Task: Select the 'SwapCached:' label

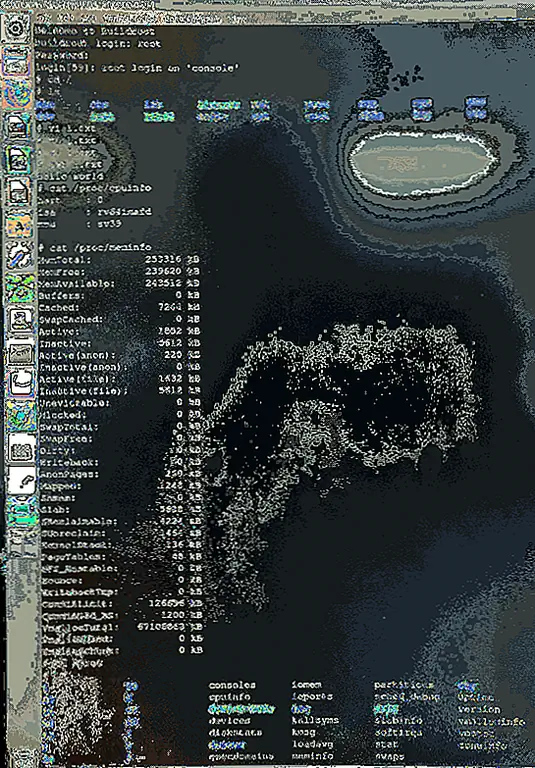Action: [x=71, y=319]
